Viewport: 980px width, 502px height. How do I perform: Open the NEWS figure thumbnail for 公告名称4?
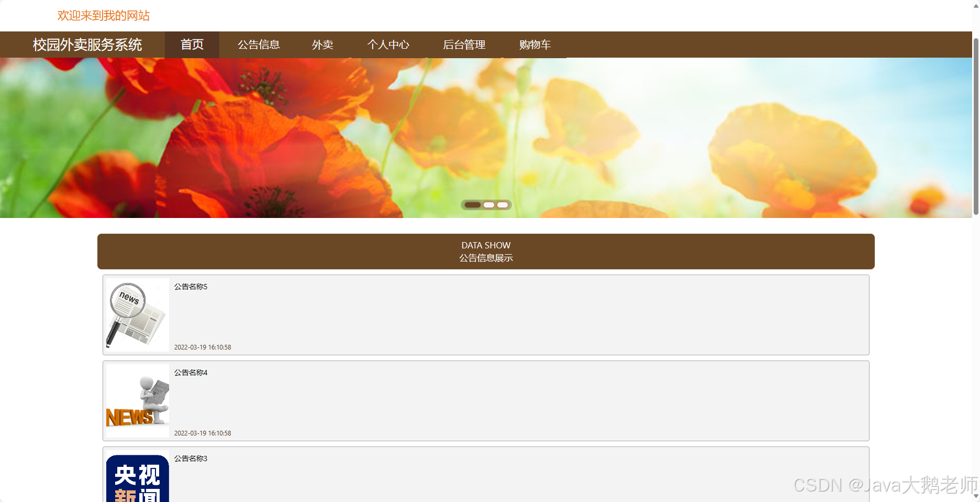(x=138, y=401)
